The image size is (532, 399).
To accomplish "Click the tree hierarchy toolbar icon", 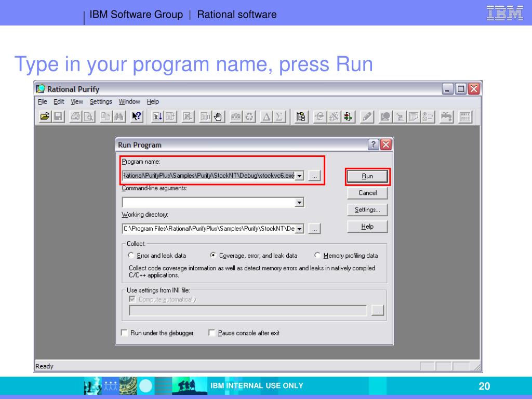I will click(x=301, y=117).
